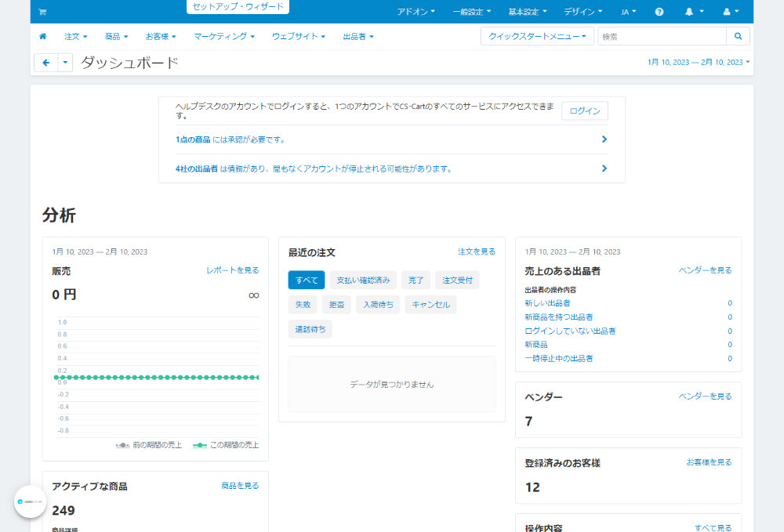Open dropdown next to back arrow
784x532 pixels.
click(65, 63)
